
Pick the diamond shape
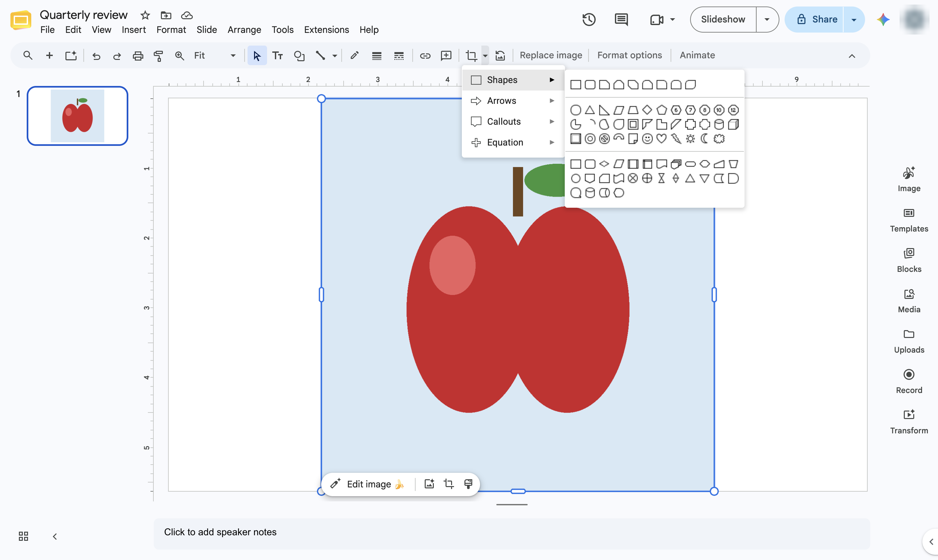647,110
